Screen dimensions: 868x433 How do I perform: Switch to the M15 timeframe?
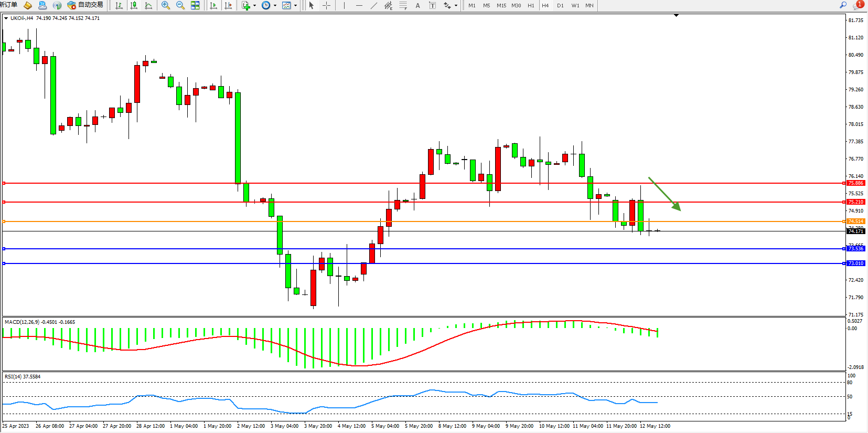501,5
